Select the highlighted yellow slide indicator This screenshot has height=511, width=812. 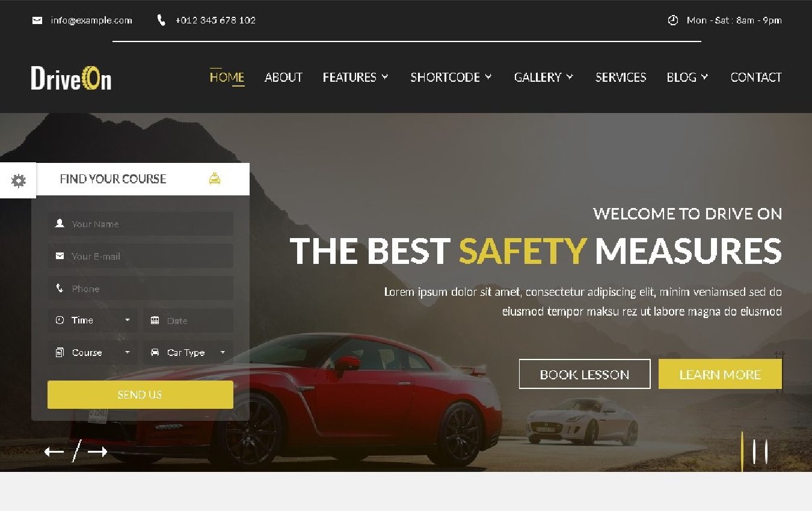click(742, 451)
